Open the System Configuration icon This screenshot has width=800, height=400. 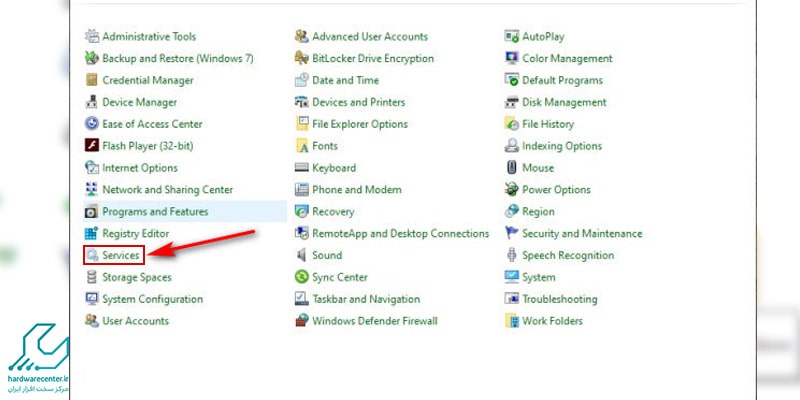(92, 299)
